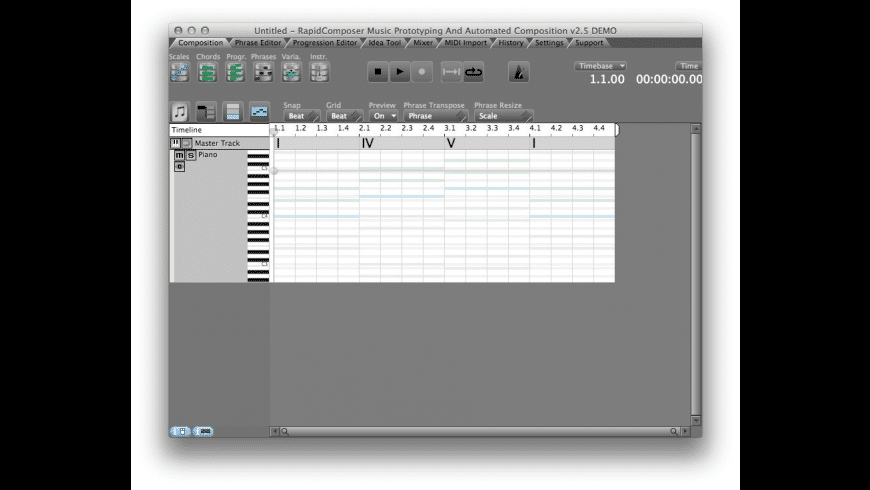Click the zoom-out magnifier on scrollbar
This screenshot has width=870, height=490.
pyautogui.click(x=285, y=431)
